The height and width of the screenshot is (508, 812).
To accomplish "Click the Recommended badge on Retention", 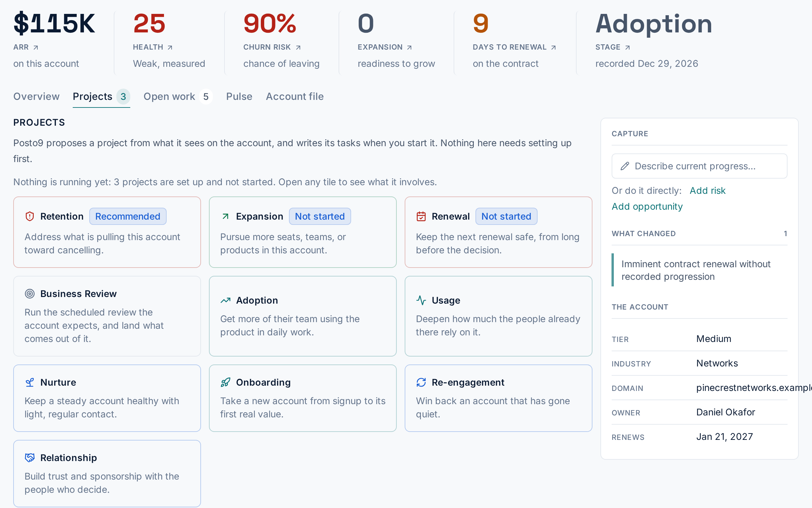I will point(128,216).
